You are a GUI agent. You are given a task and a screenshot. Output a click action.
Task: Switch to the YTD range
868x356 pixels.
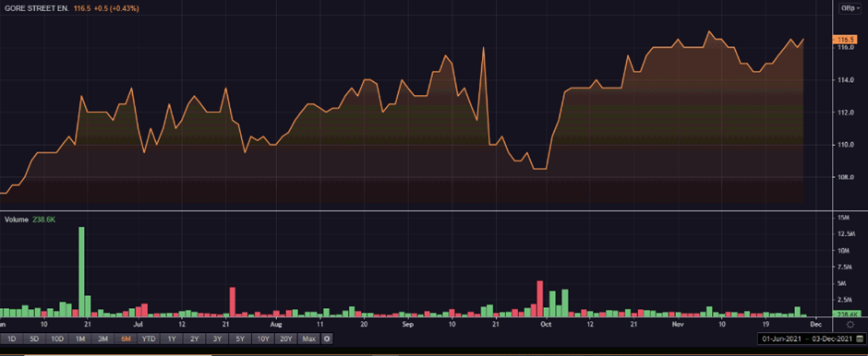pyautogui.click(x=149, y=338)
